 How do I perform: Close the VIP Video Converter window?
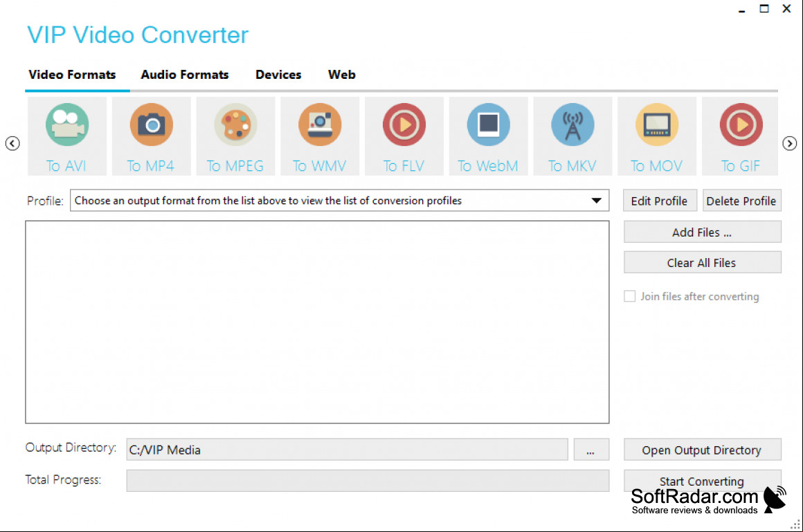pos(786,9)
